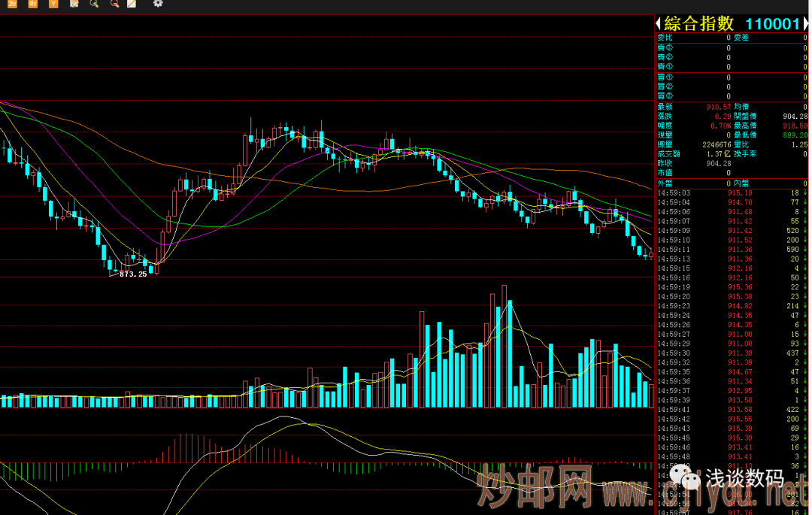Go to next symbol with right arrow
812x515 pixels.
(x=807, y=24)
